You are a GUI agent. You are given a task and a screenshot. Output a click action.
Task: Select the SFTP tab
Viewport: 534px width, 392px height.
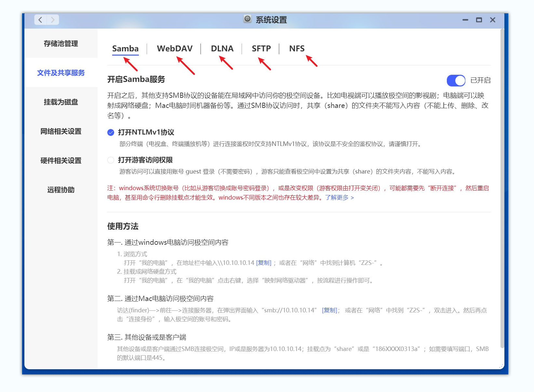261,48
